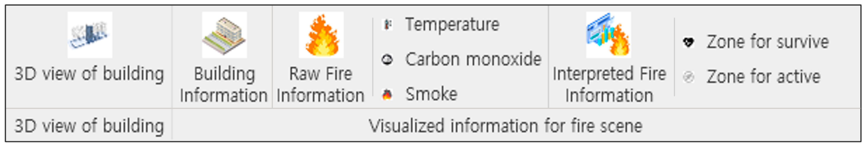
Task: Click the 3D view of building icon
Action: point(89,35)
